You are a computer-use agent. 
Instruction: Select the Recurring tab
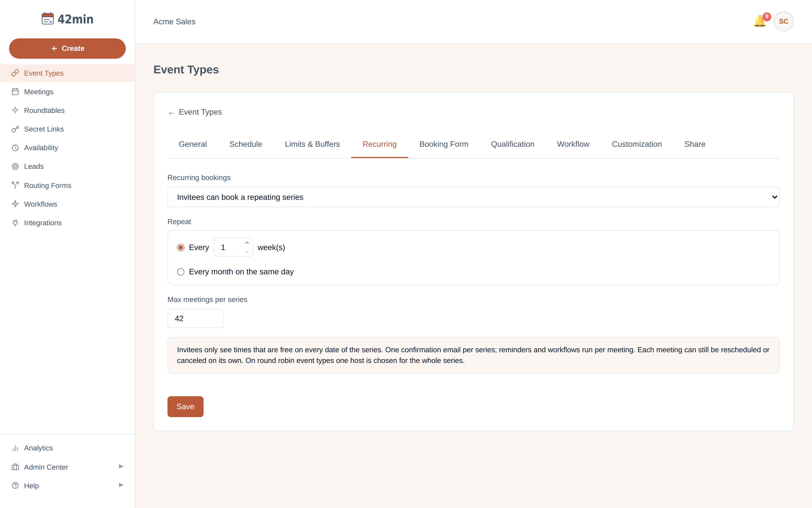pyautogui.click(x=379, y=144)
